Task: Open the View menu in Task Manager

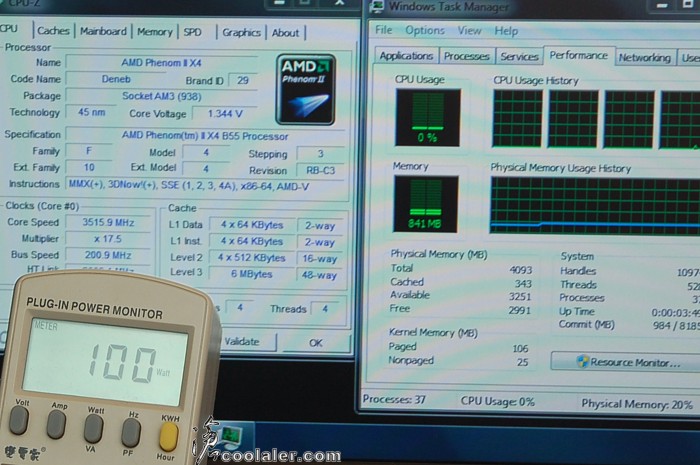Action: point(469,31)
